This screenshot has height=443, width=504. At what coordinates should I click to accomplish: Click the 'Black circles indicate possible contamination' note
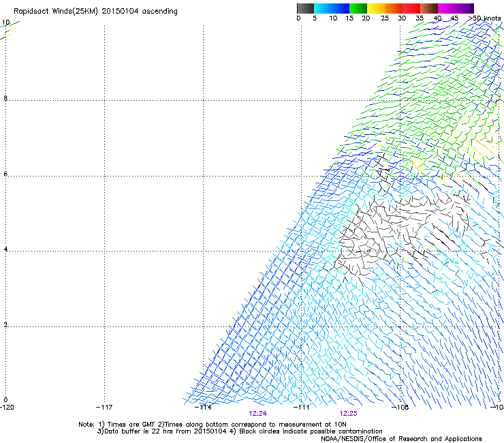tap(306, 431)
